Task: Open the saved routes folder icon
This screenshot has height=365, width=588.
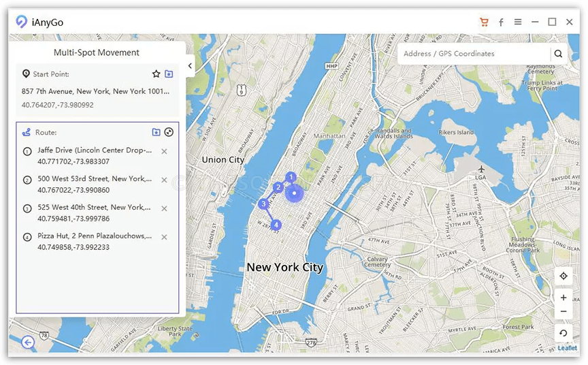Action: point(156,132)
